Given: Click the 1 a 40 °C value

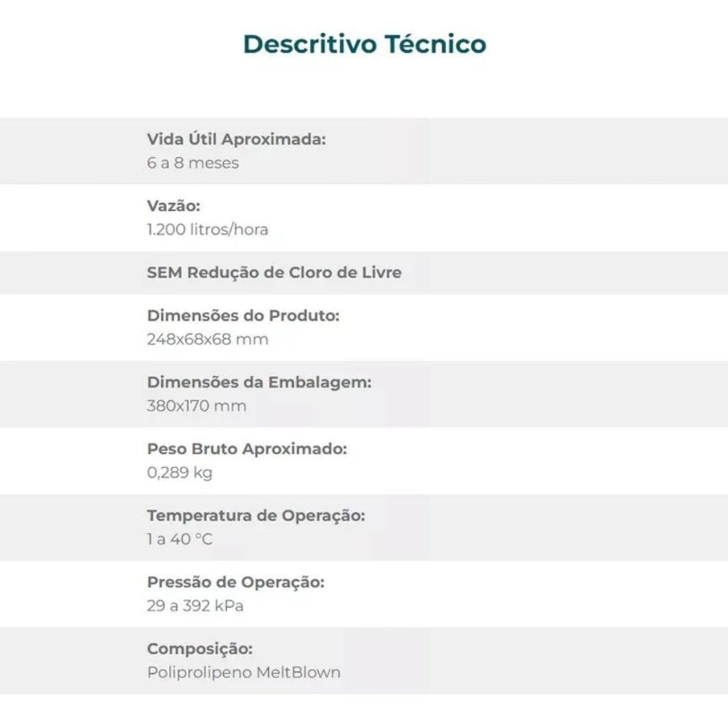Looking at the screenshot, I should click(179, 540).
